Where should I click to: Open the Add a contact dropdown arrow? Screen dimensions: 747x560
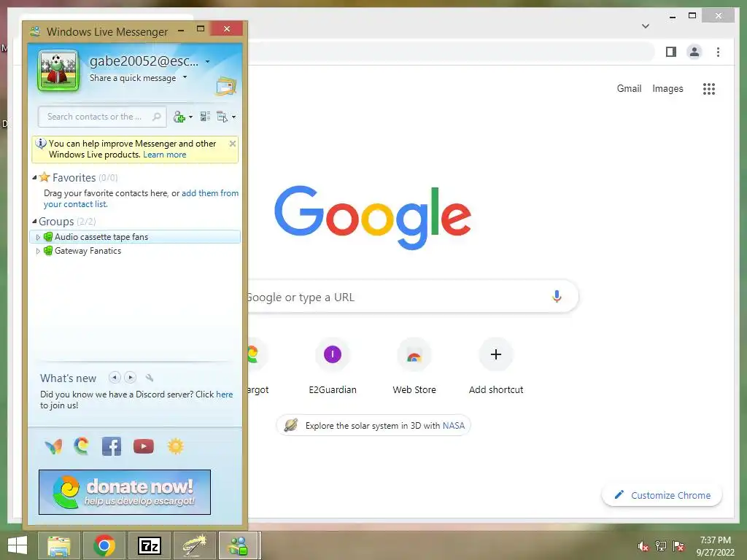tap(191, 117)
